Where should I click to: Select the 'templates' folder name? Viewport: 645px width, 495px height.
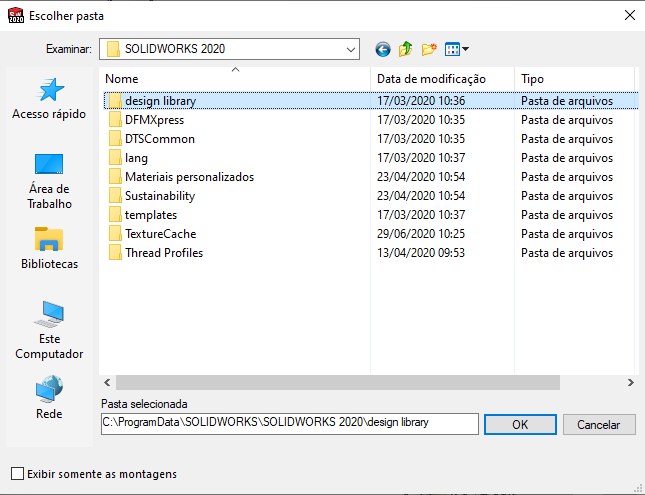click(151, 215)
